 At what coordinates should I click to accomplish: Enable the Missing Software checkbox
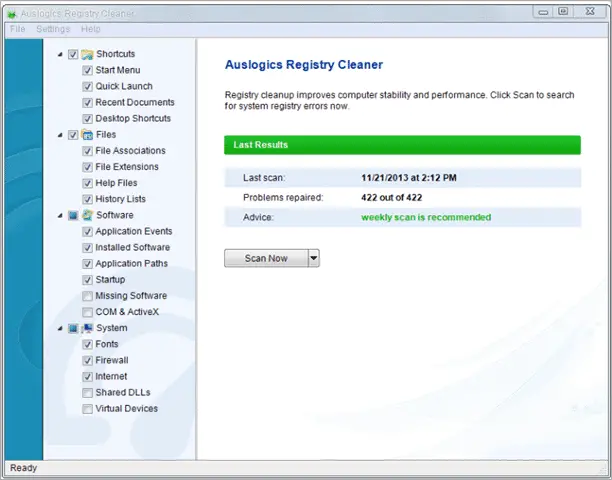pos(87,296)
